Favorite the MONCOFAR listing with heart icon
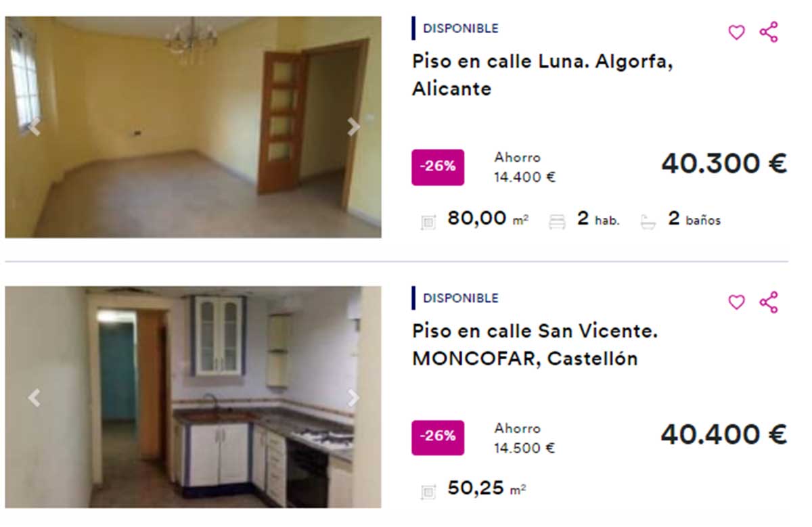The height and width of the screenshot is (527, 812). coord(736,302)
